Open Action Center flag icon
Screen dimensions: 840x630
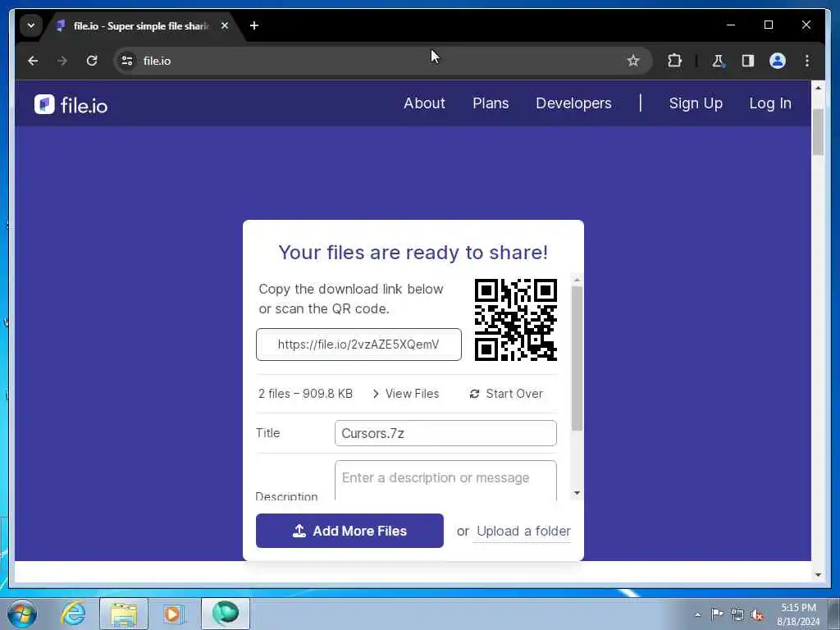pos(717,614)
